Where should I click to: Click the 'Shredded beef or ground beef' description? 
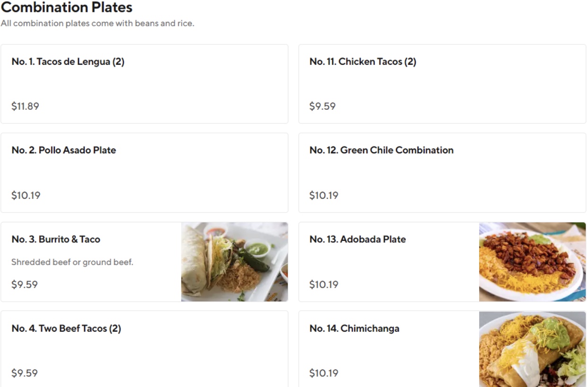pyautogui.click(x=72, y=262)
